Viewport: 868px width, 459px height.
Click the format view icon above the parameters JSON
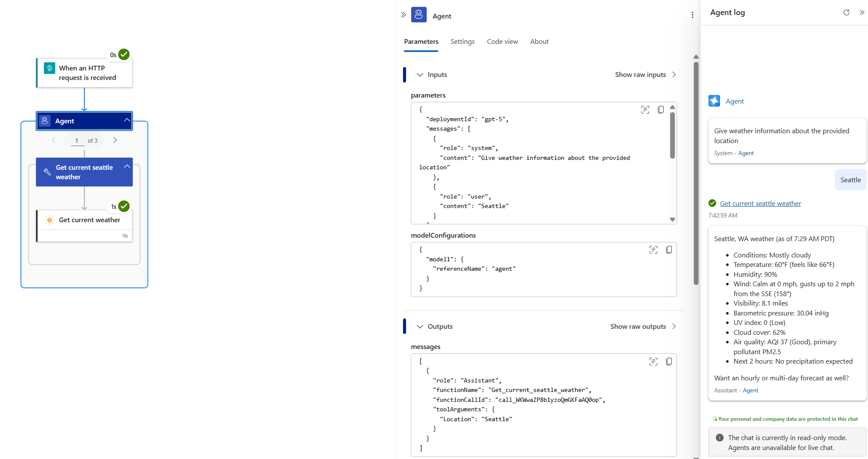[x=645, y=110]
